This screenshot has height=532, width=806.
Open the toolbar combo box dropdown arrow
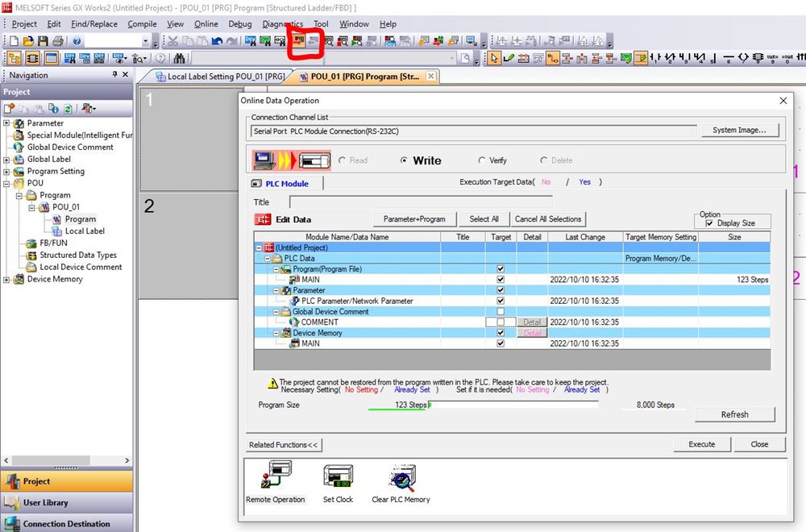tap(145, 41)
